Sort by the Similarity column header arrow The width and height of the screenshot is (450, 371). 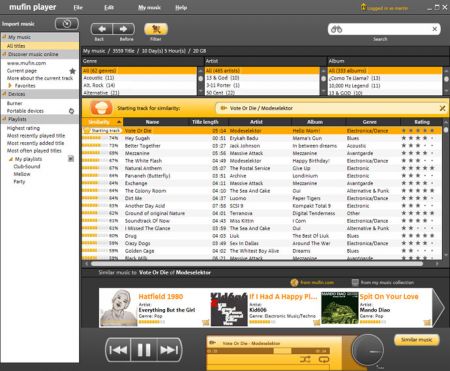pyautogui.click(x=119, y=122)
